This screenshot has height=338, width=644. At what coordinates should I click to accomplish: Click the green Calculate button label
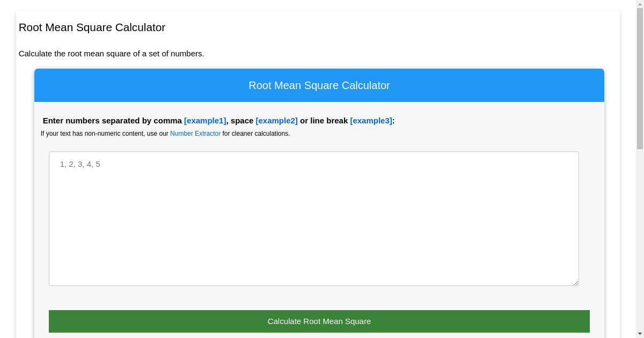[x=319, y=321]
